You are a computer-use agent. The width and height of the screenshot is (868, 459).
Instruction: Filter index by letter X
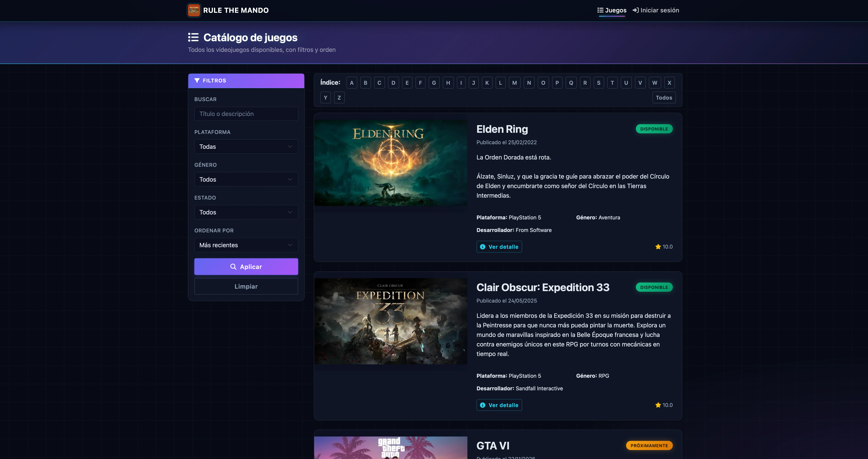point(670,83)
